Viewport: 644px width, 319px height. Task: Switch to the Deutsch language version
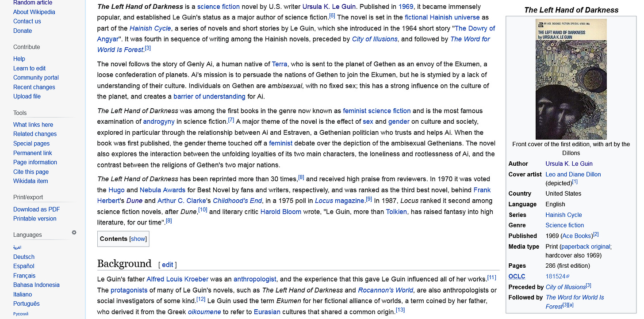[x=24, y=257]
